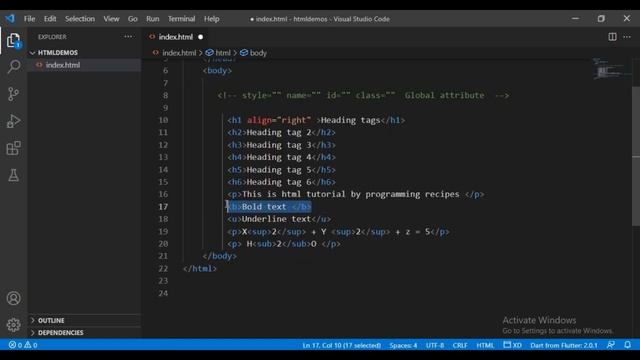Click the XD status bar item
Image resolution: width=640 pixels, height=360 pixels.
pyautogui.click(x=512, y=345)
